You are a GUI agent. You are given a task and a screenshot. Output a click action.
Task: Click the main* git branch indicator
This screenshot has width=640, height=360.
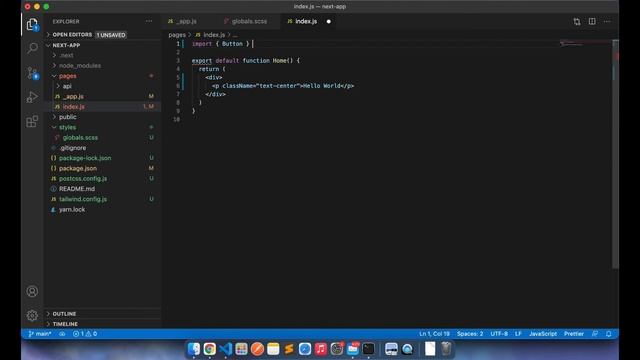tap(40, 334)
